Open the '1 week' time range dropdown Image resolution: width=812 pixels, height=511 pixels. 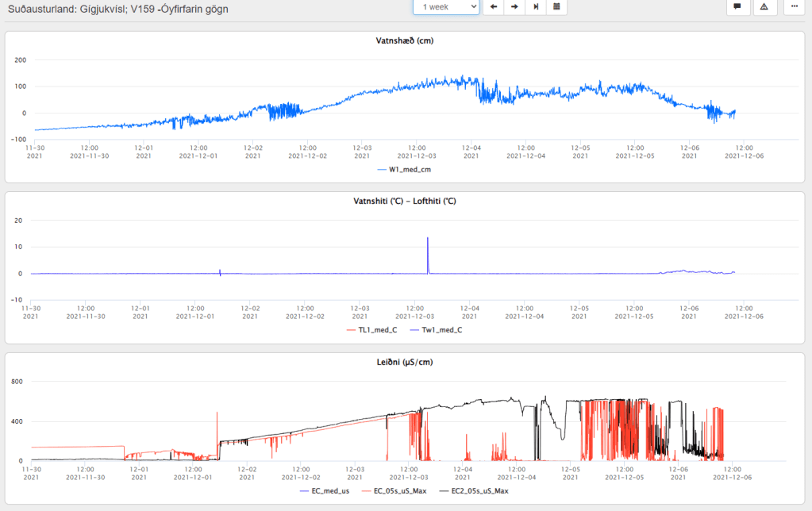[x=445, y=7]
